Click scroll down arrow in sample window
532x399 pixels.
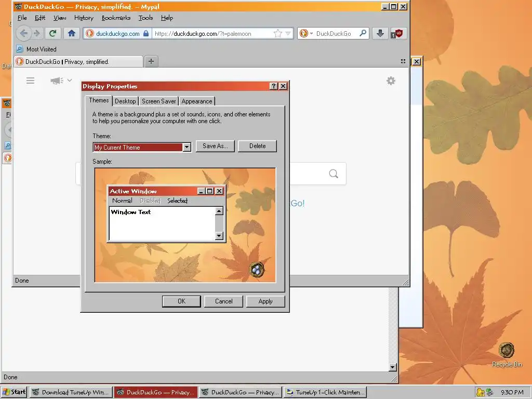click(x=219, y=235)
